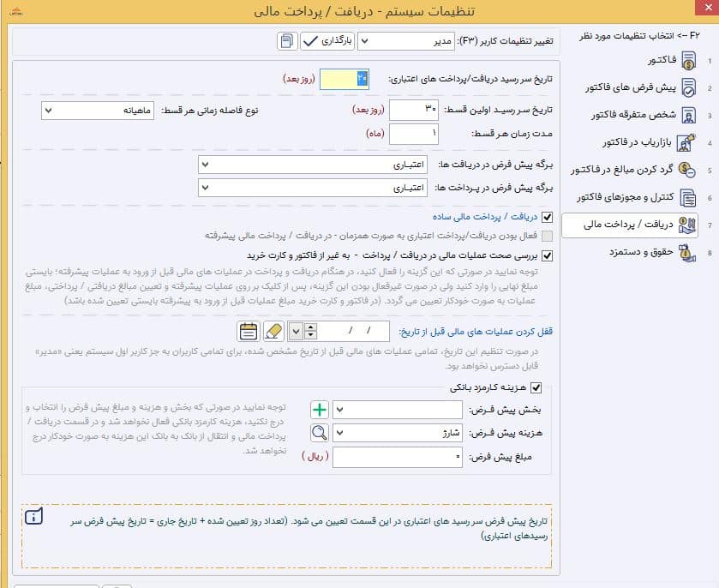719x588 pixels.
Task: Toggle the disabled فعال بودن دریافت/پرداخت اعتباری checkbox
Action: (x=547, y=236)
